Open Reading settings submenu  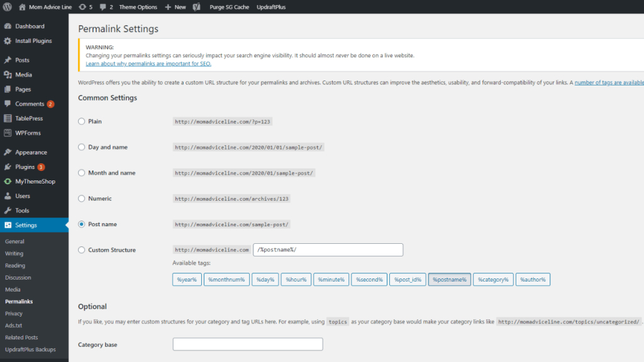click(x=15, y=266)
